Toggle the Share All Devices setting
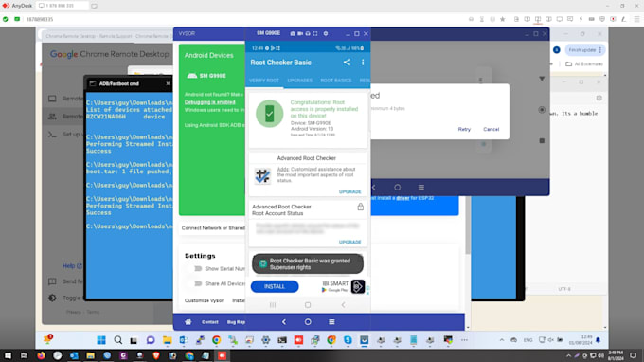This screenshot has height=362, width=644. point(198,283)
